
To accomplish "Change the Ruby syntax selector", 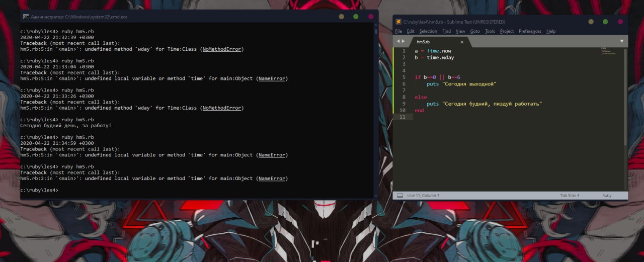I will point(607,195).
